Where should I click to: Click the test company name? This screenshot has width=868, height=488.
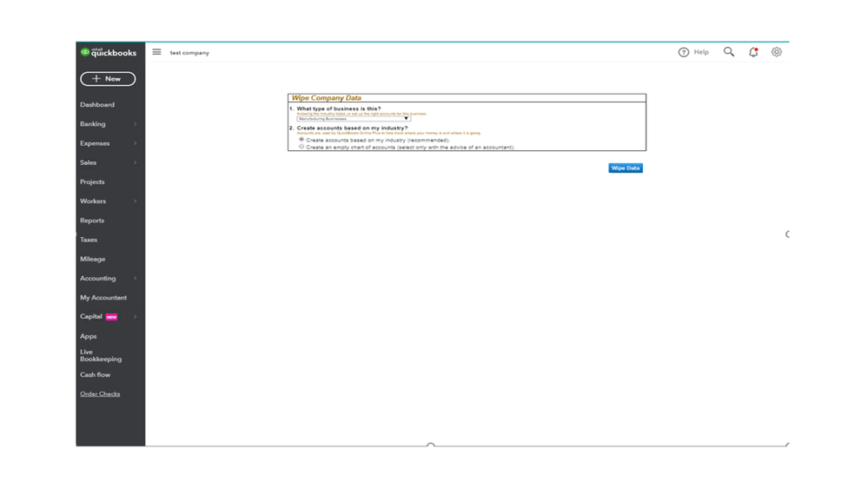click(x=189, y=53)
